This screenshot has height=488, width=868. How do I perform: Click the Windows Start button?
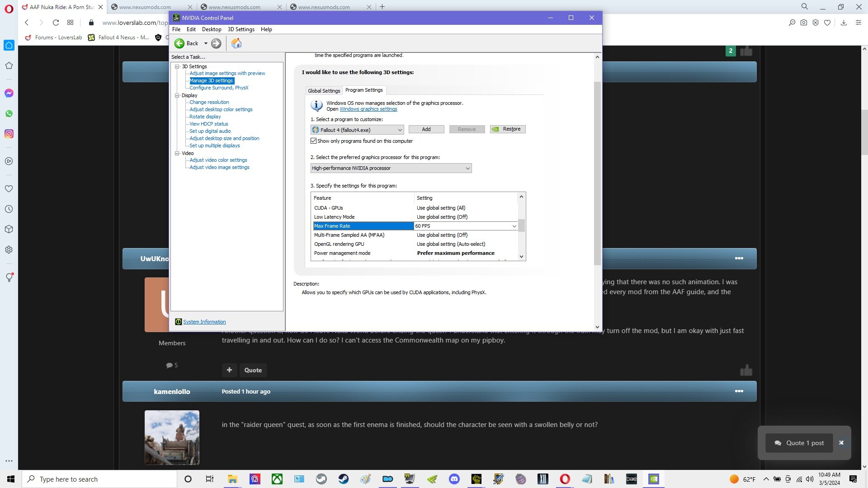(11, 479)
